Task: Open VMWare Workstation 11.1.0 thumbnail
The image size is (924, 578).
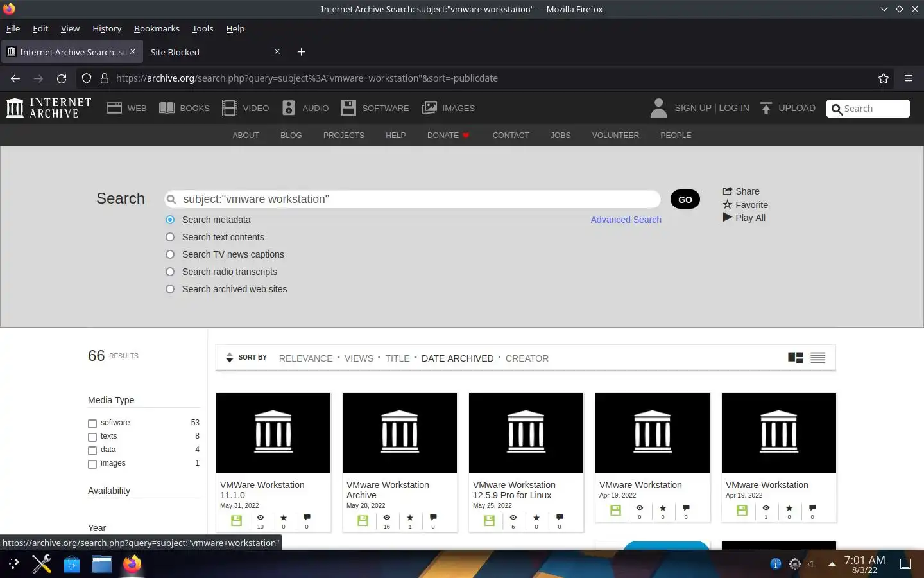Action: (x=273, y=433)
